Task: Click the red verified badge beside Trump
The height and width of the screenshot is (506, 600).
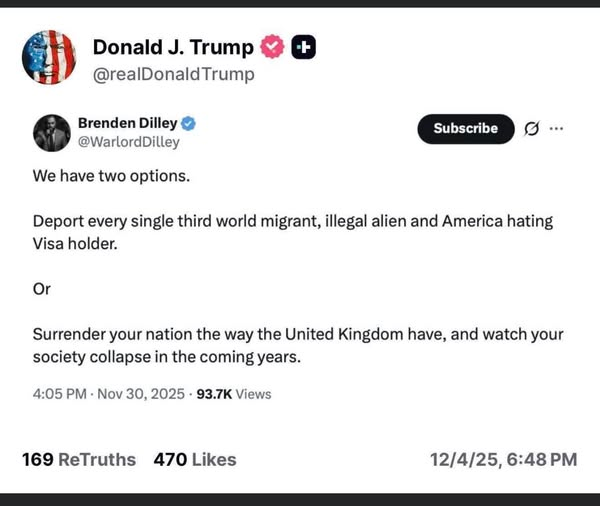Action: [271, 47]
